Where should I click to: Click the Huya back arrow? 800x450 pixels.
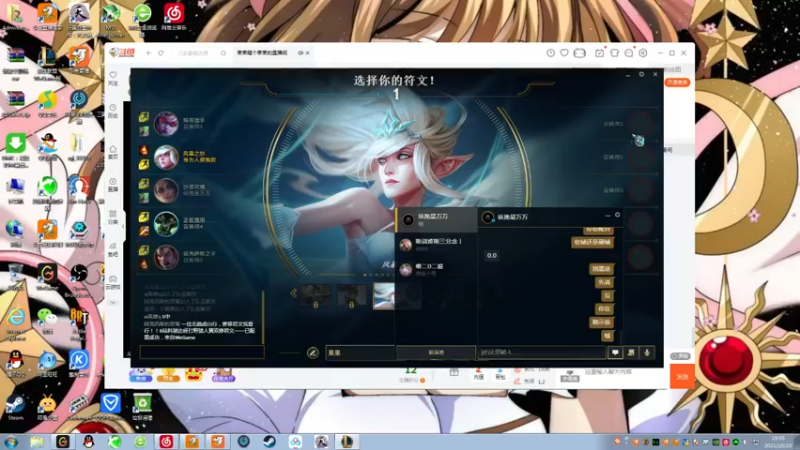tap(149, 53)
